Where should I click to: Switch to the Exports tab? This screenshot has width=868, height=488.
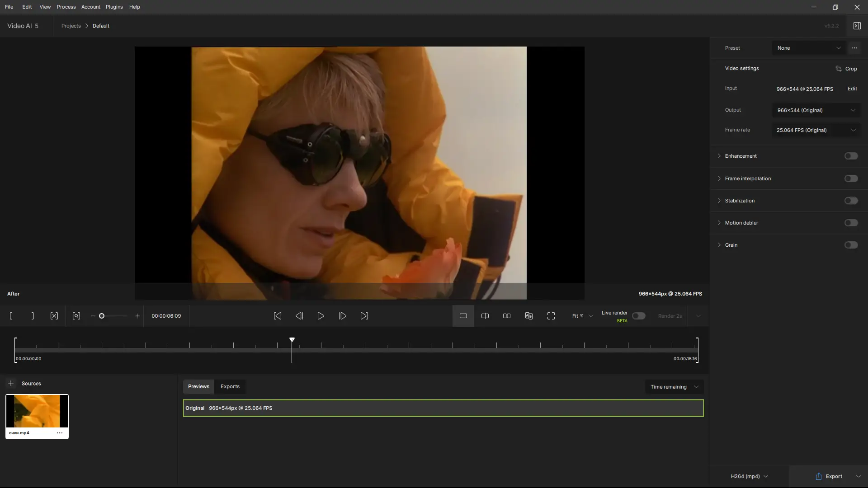pos(230,386)
